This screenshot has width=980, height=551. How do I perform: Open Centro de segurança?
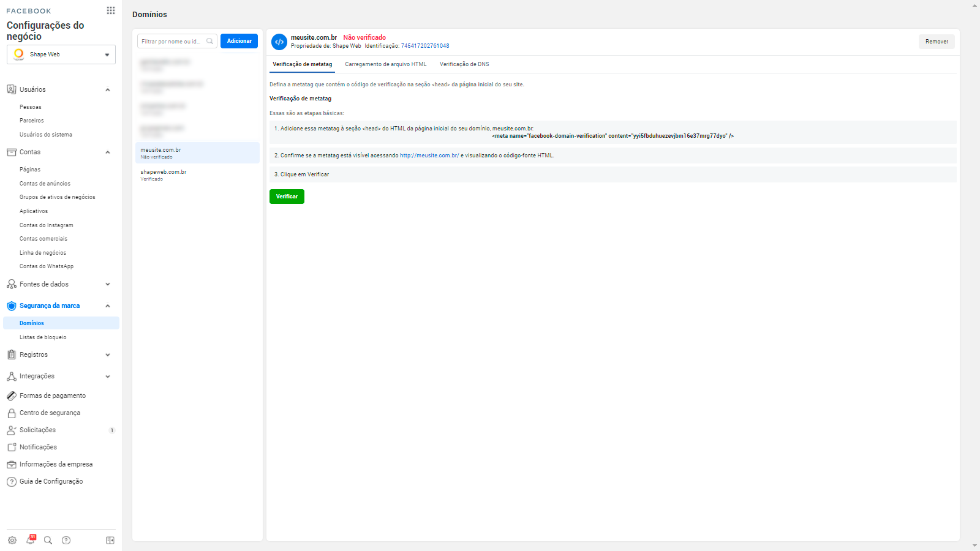click(x=50, y=413)
